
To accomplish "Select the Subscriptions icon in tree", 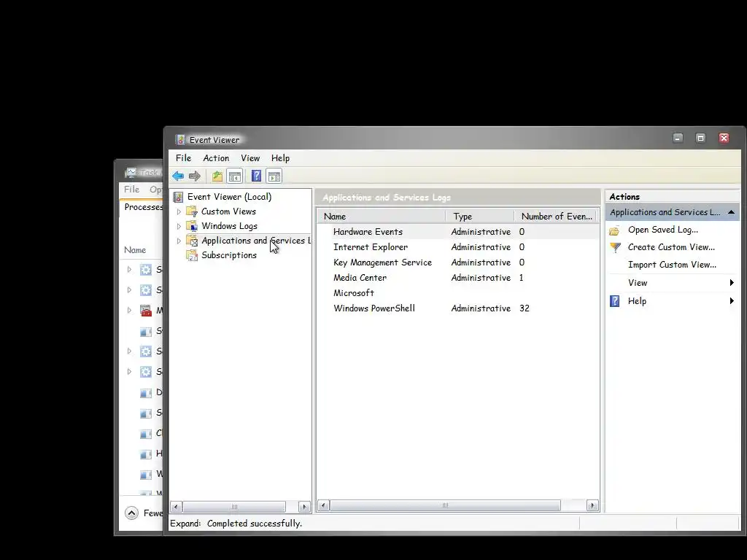I will 192,255.
